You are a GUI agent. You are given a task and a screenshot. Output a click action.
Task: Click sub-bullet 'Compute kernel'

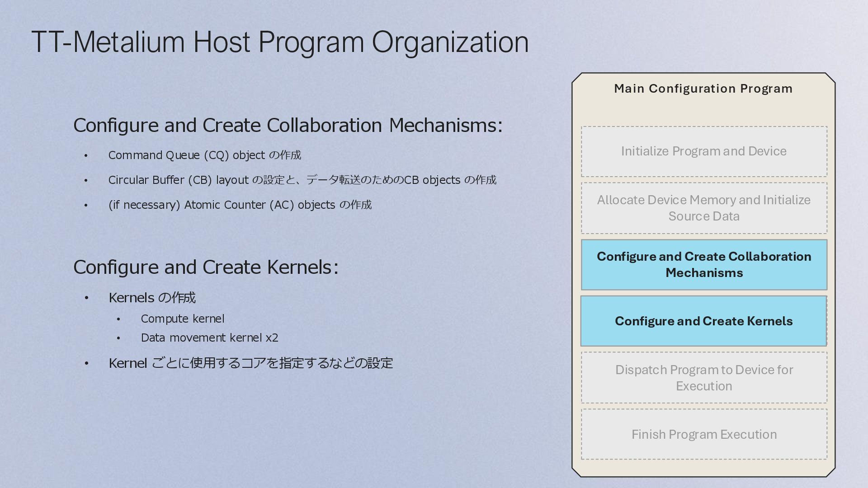tap(183, 319)
